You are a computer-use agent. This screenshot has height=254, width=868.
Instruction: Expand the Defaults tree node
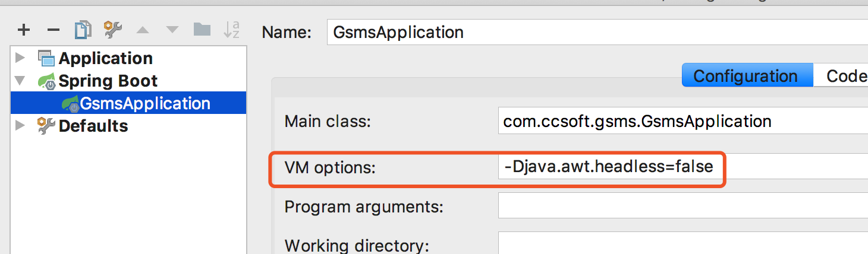(x=20, y=126)
